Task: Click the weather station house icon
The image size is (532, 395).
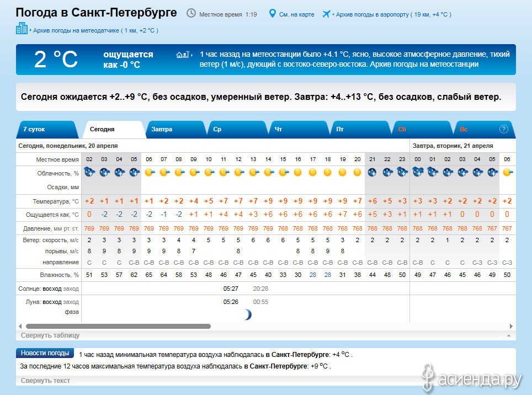Action: [183, 55]
